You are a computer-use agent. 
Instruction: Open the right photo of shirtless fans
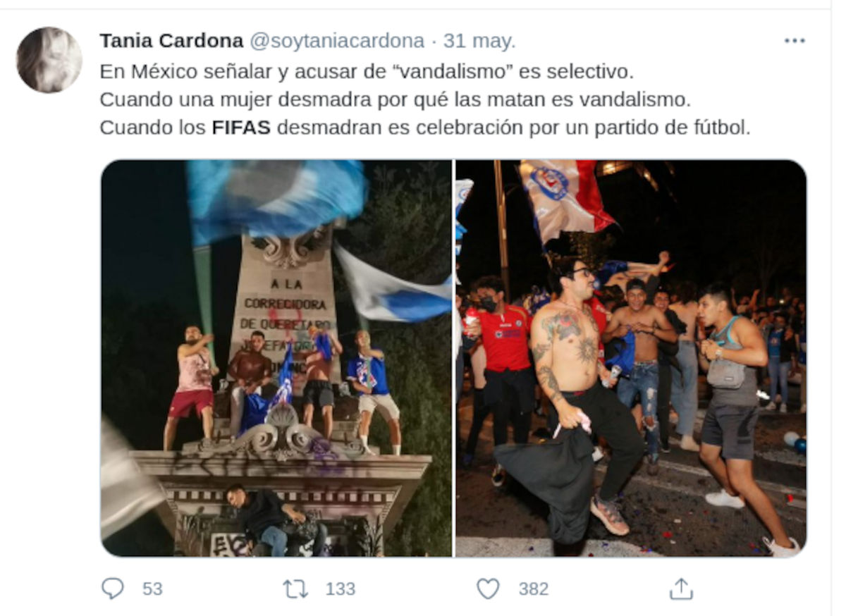[x=631, y=358]
